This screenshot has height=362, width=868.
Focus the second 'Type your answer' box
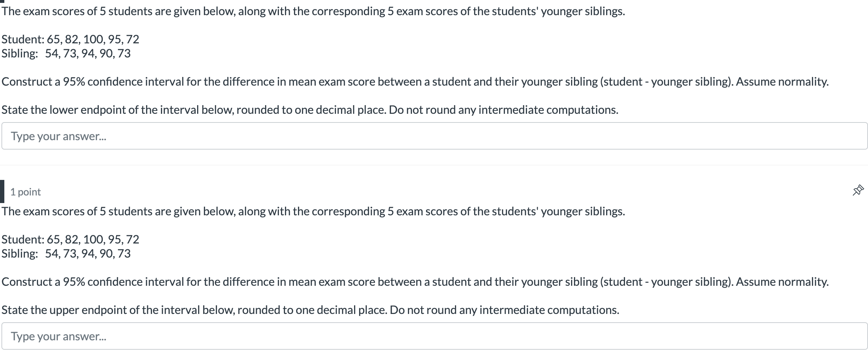coord(434,336)
